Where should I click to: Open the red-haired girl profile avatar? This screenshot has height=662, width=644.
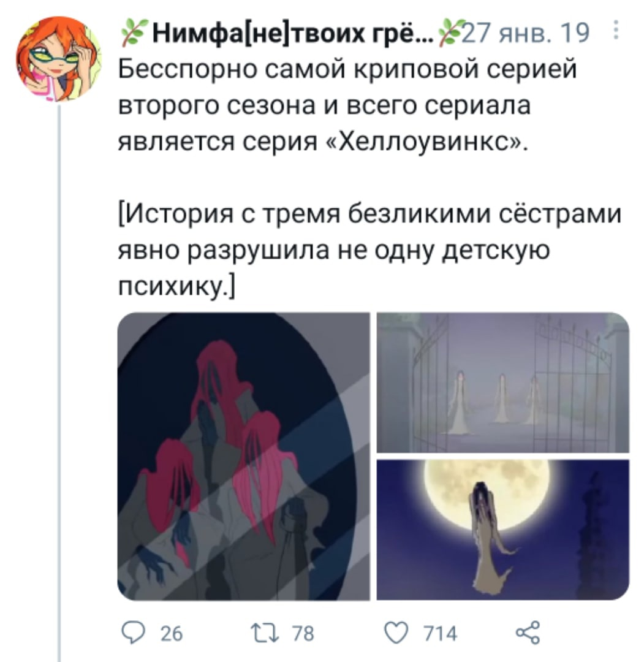[59, 59]
